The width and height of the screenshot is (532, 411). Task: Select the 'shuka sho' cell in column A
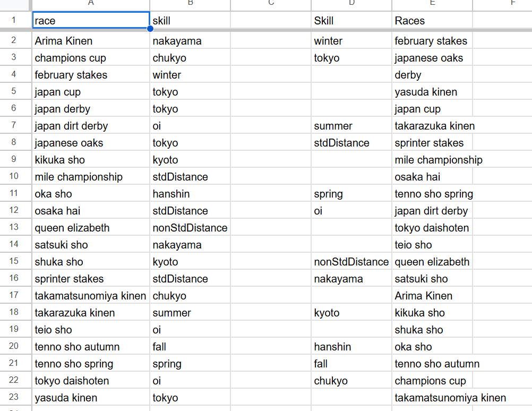91,261
